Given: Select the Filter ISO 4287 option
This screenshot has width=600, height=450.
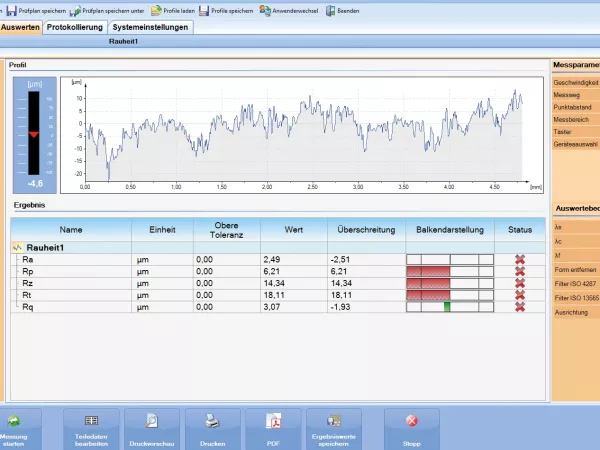Looking at the screenshot, I should point(576,286).
